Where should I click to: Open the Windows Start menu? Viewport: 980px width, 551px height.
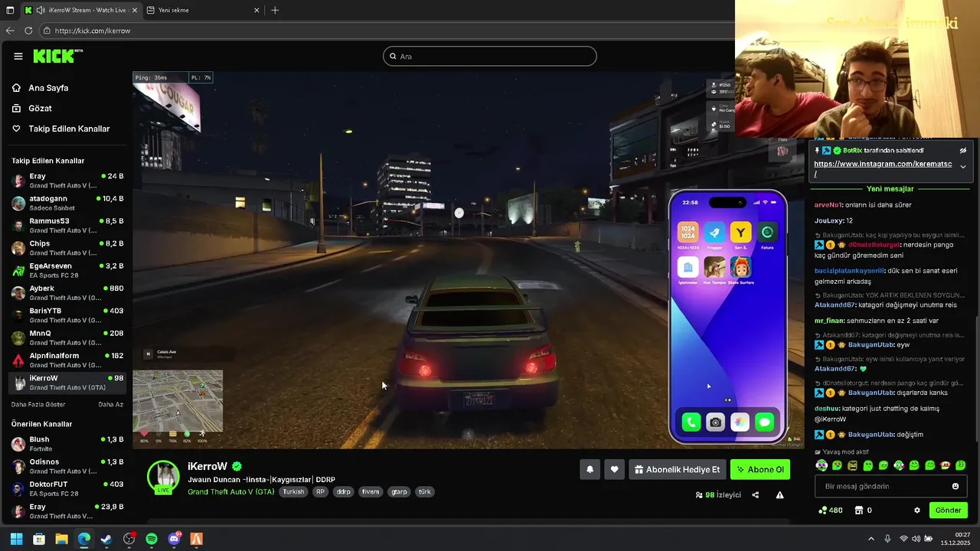click(16, 539)
